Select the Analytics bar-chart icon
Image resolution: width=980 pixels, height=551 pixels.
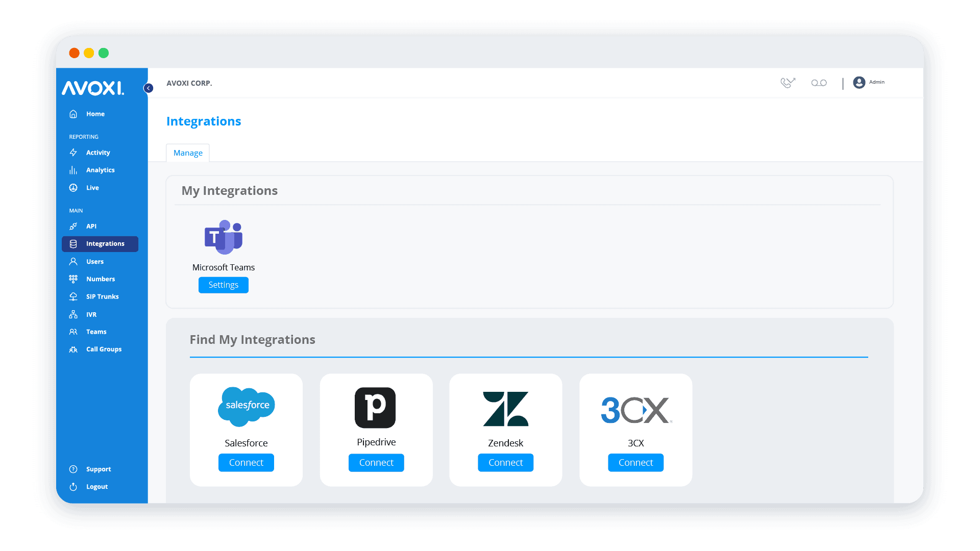pos(73,170)
